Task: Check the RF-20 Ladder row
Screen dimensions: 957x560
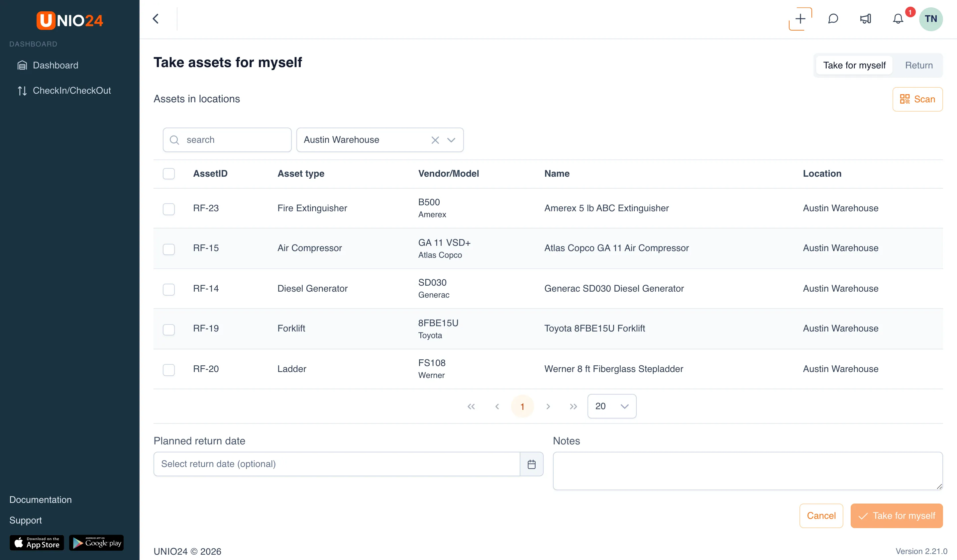Action: coord(168,370)
